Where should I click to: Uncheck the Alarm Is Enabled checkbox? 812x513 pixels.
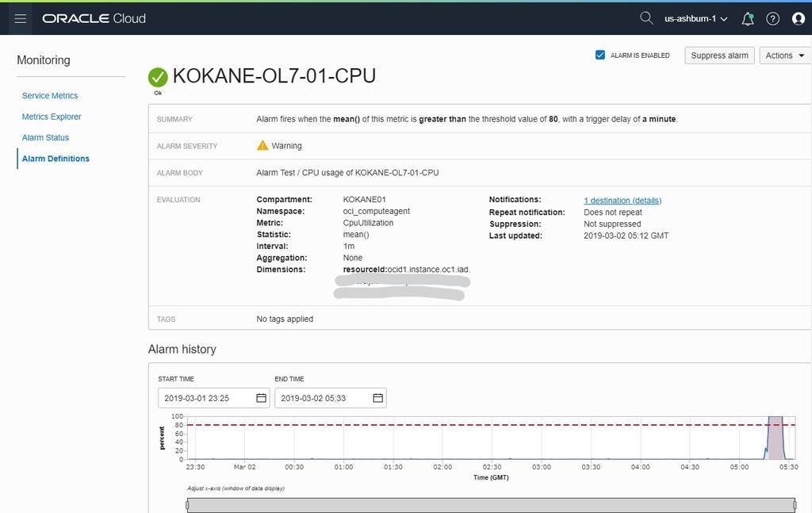coord(600,55)
